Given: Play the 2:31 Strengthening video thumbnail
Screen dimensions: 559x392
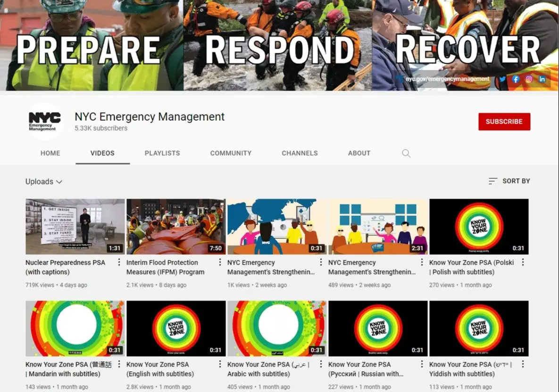Looking at the screenshot, I should (x=378, y=226).
